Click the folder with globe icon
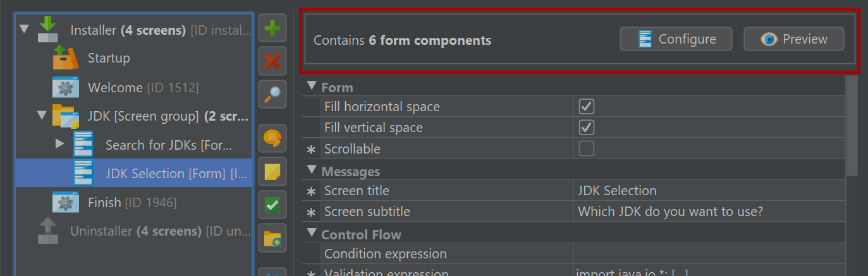 coord(272,237)
